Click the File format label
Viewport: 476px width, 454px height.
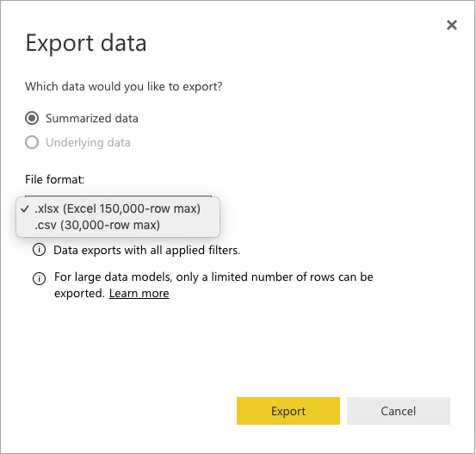(54, 179)
